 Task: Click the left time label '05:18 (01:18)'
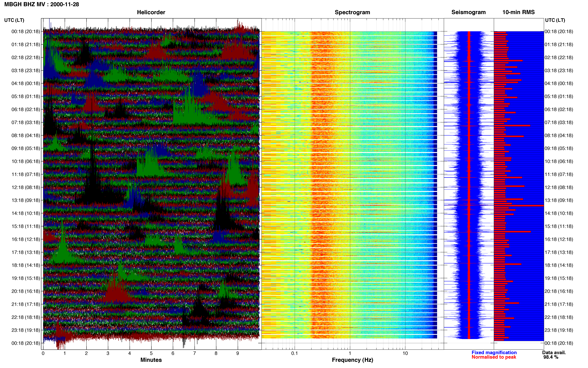click(x=26, y=96)
